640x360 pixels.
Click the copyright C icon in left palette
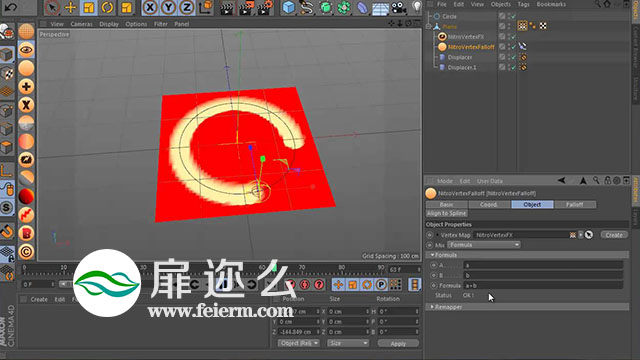[x=26, y=252]
